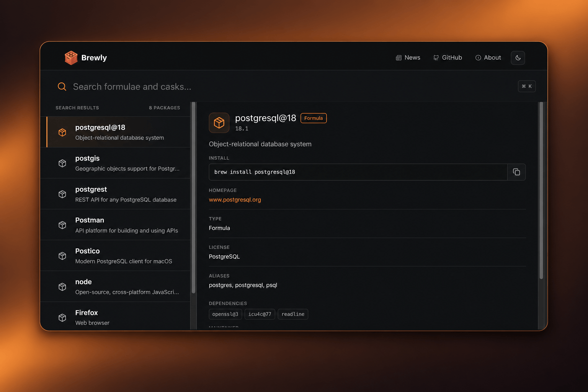Open the About page
The image size is (588, 392).
point(488,57)
